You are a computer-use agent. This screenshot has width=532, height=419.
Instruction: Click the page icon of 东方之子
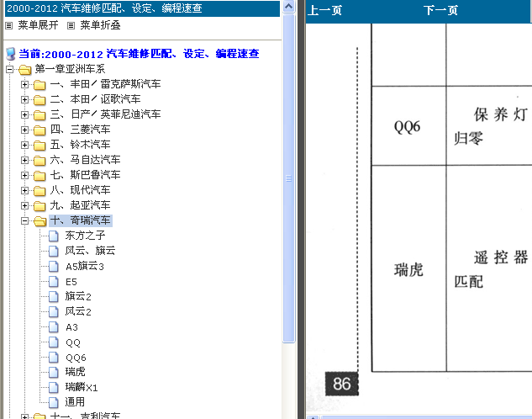tap(54, 236)
